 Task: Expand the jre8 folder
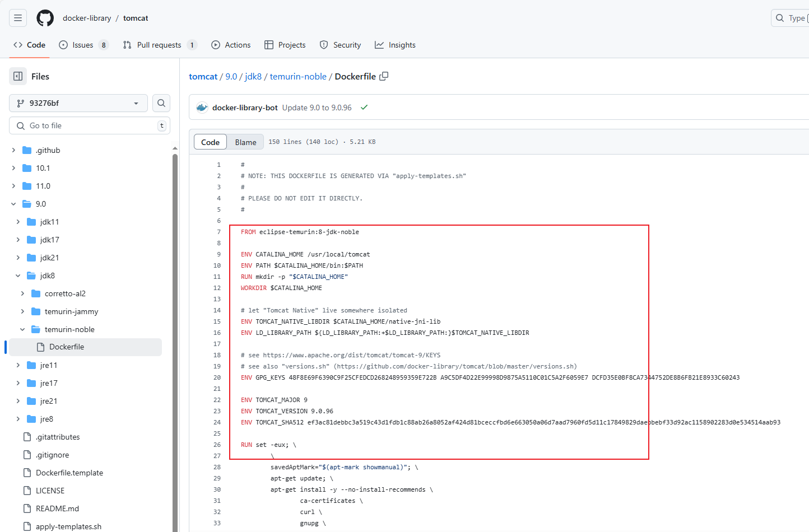(x=18, y=419)
